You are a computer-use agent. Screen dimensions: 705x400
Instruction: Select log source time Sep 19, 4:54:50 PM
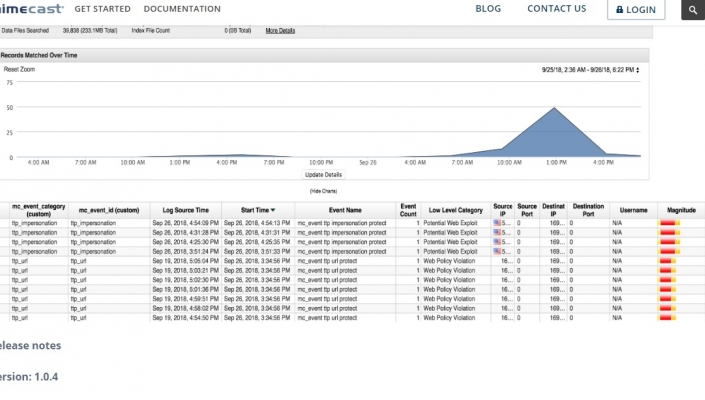coord(185,317)
